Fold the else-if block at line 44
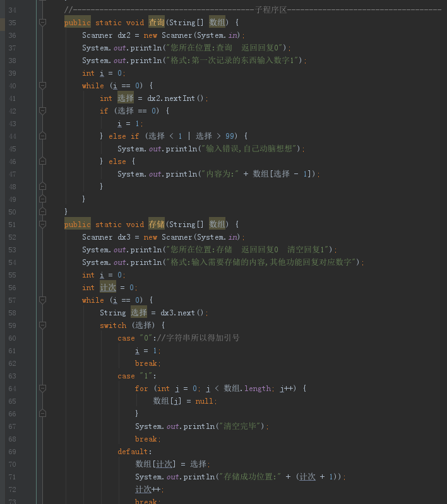The width and height of the screenshot is (447, 504). tap(42, 136)
